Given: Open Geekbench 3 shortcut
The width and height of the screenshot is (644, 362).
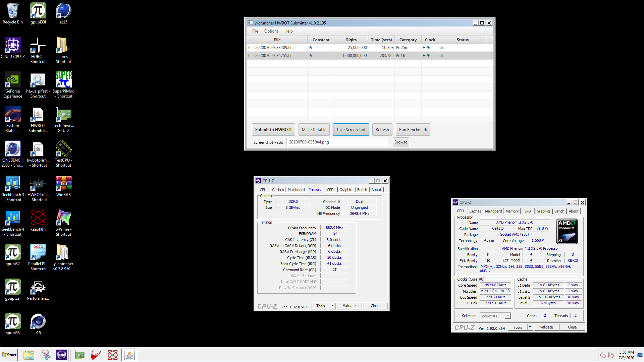Looking at the screenshot, I should 13,188.
